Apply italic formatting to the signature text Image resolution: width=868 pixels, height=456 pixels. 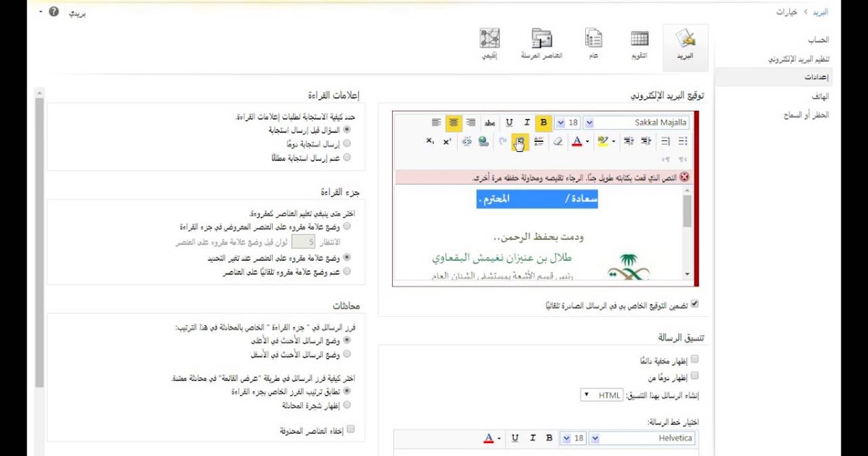click(527, 122)
